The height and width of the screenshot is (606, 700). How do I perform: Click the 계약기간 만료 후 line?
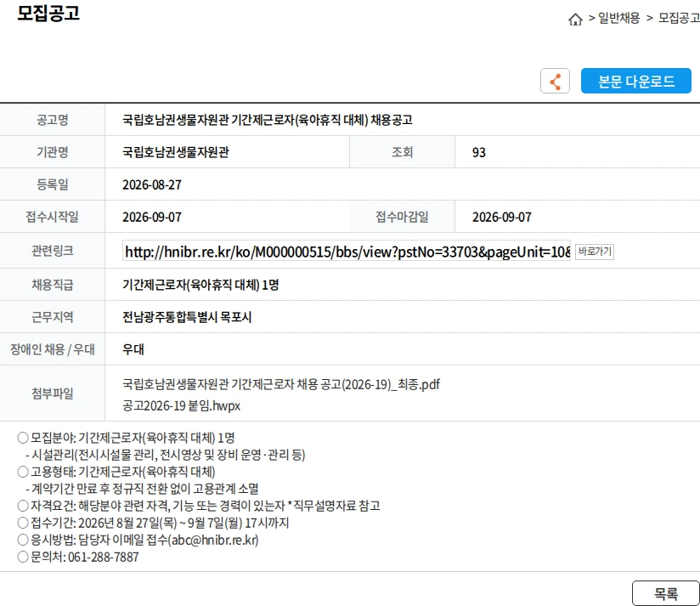[142, 489]
